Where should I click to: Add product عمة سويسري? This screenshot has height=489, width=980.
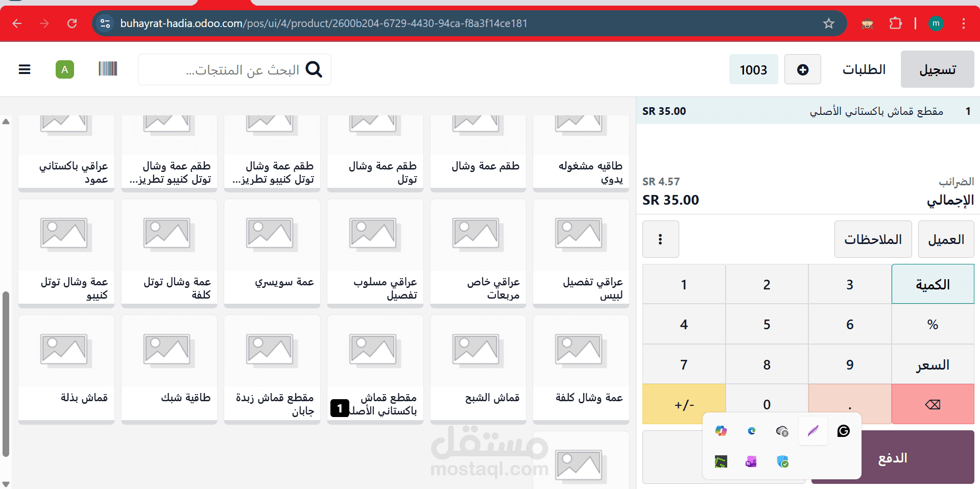pyautogui.click(x=272, y=253)
